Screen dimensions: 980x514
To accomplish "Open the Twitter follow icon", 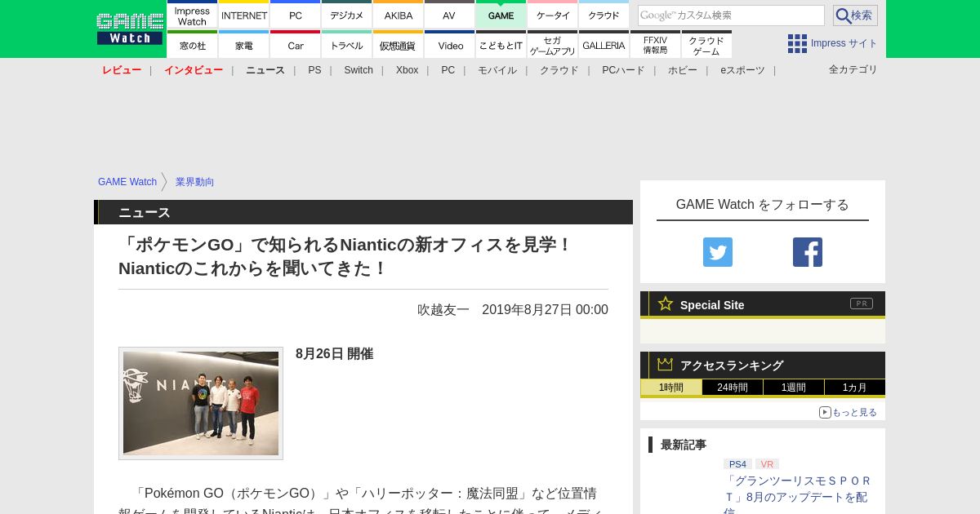I will (x=718, y=252).
